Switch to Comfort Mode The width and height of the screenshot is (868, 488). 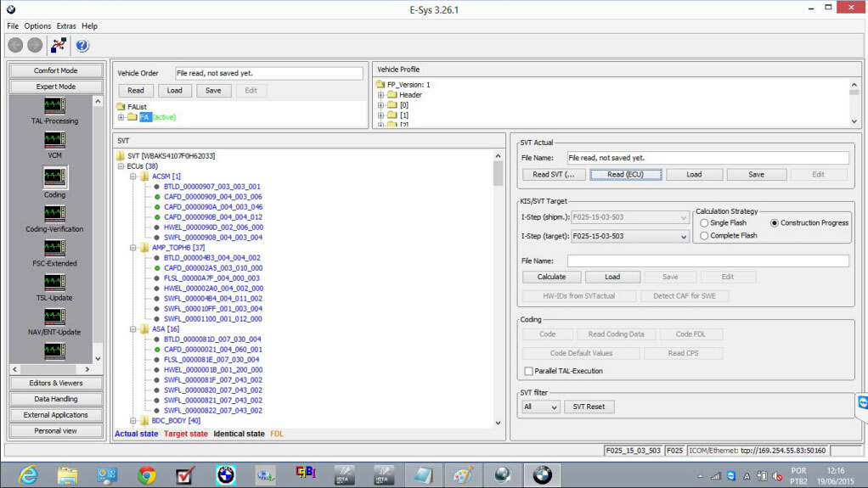(x=56, y=70)
